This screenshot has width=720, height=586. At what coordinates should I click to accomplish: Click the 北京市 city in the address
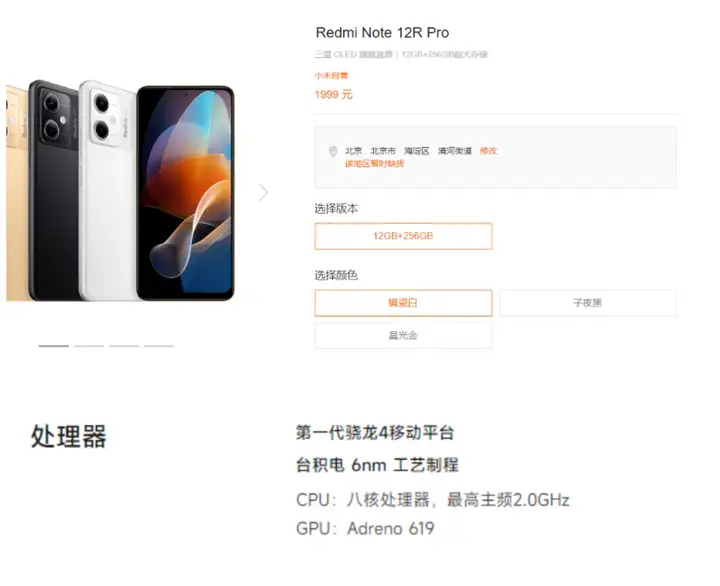(383, 151)
